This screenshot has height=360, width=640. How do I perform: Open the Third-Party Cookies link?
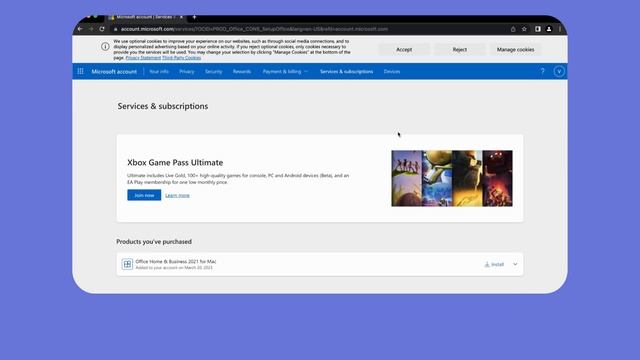pyautogui.click(x=182, y=58)
